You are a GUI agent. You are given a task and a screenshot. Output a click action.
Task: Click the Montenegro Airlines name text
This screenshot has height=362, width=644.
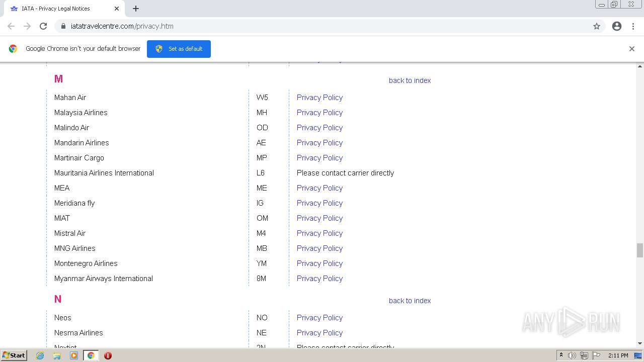86,263
